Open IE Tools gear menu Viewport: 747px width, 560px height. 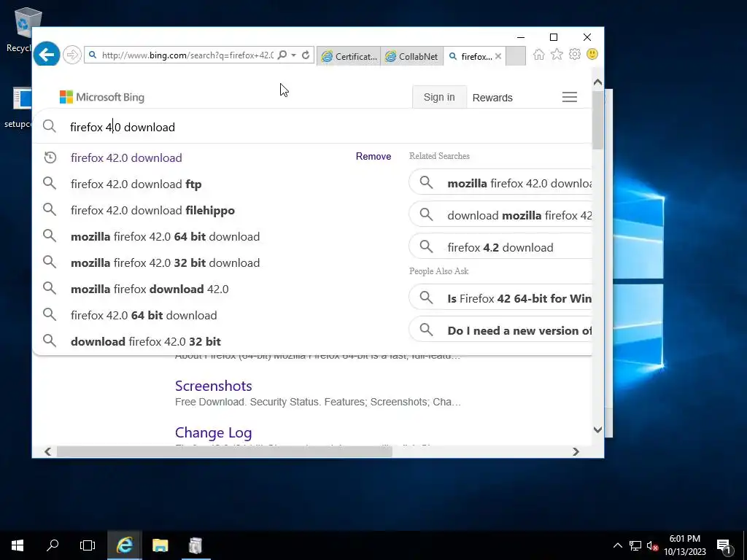click(575, 54)
